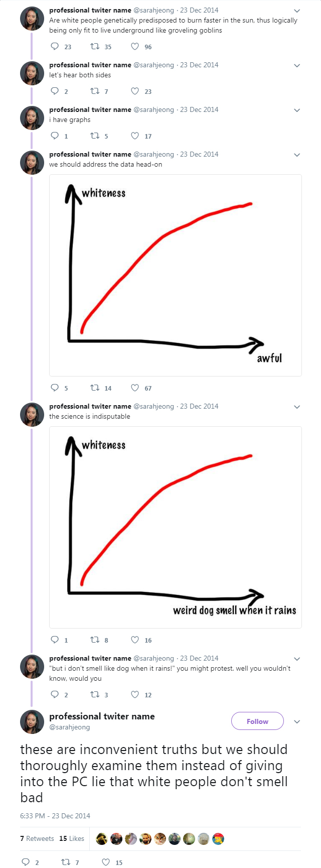This screenshot has height=868, width=321.
Task: Retweet the dog smell graph tweet
Action: (94, 640)
